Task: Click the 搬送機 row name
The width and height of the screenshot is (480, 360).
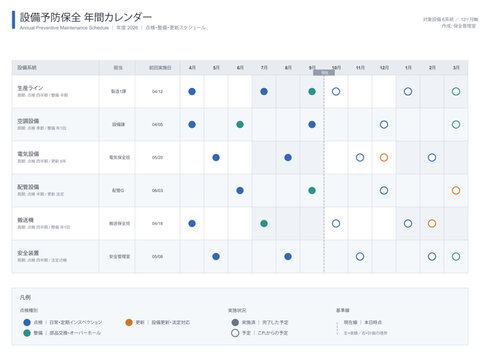Action: click(26, 220)
